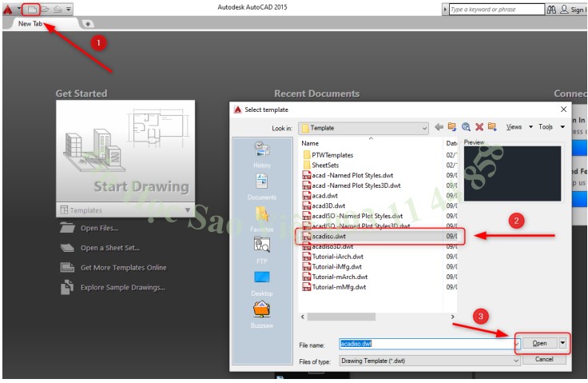The height and width of the screenshot is (383, 588).
Task: Click Get More Templates Online link
Action: [x=123, y=268]
